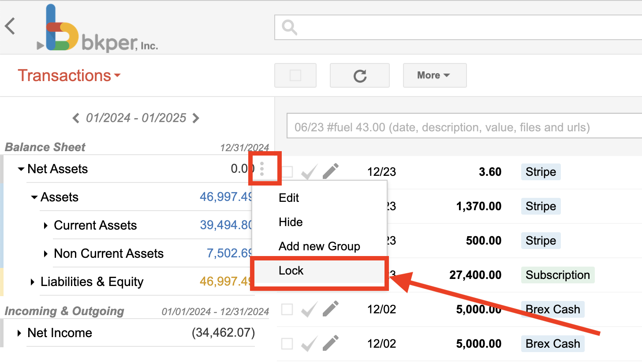642x364 pixels.
Task: Expand the Current Assets group
Action: 46,226
